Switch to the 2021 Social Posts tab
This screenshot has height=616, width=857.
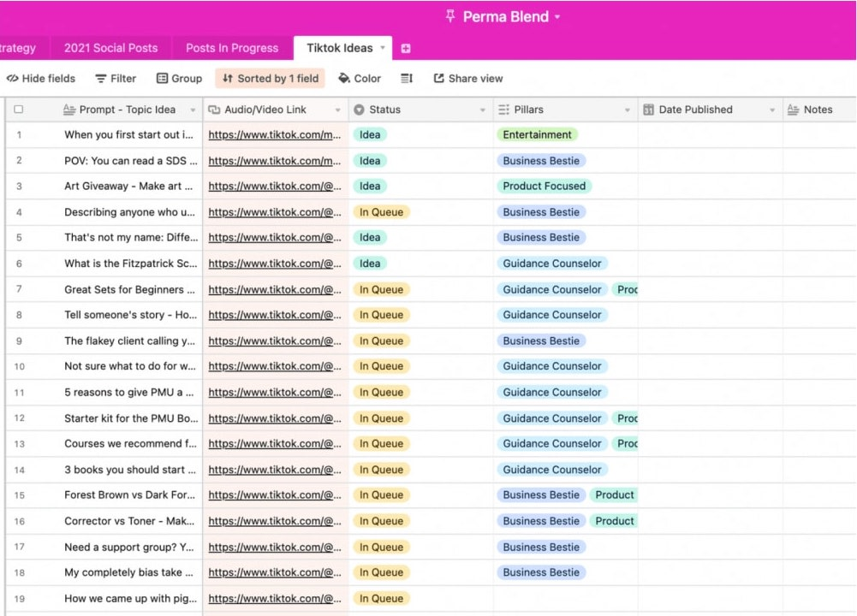111,48
